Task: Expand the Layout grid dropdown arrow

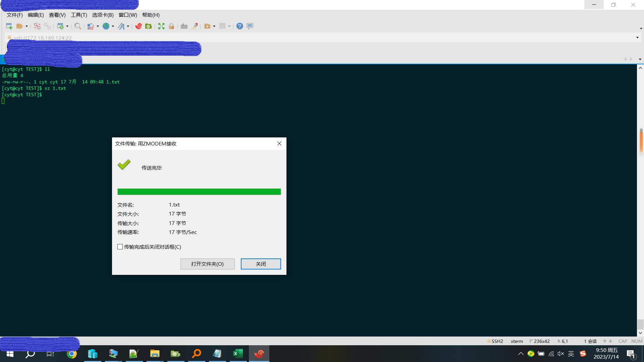Action: pyautogui.click(x=229, y=26)
